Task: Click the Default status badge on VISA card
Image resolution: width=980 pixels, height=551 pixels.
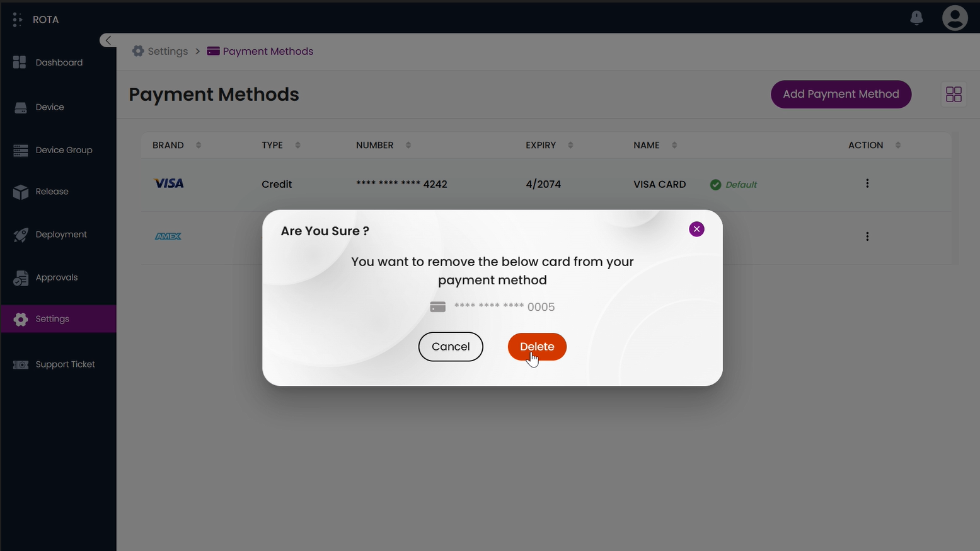Action: [734, 184]
